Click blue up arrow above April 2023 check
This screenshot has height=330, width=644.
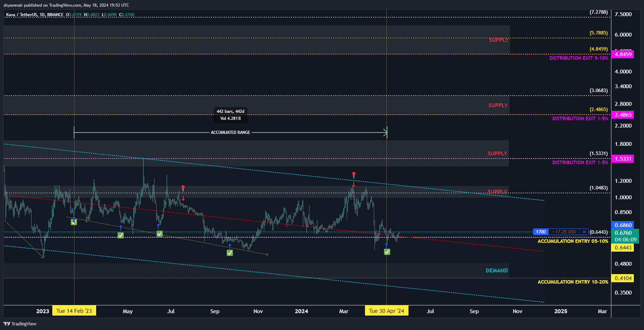pyautogui.click(x=121, y=228)
